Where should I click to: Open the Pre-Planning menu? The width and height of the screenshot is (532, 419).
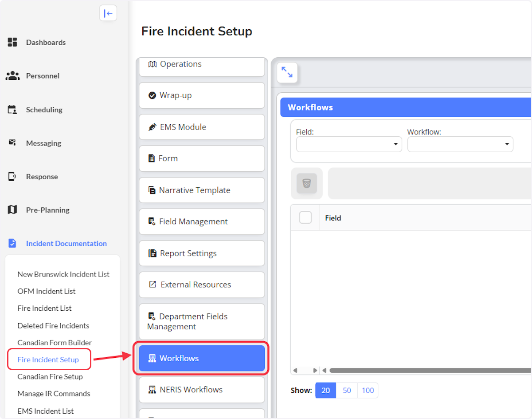coord(47,210)
